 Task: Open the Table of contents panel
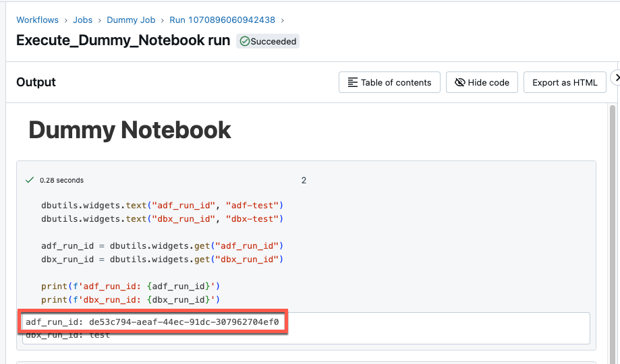pyautogui.click(x=389, y=82)
